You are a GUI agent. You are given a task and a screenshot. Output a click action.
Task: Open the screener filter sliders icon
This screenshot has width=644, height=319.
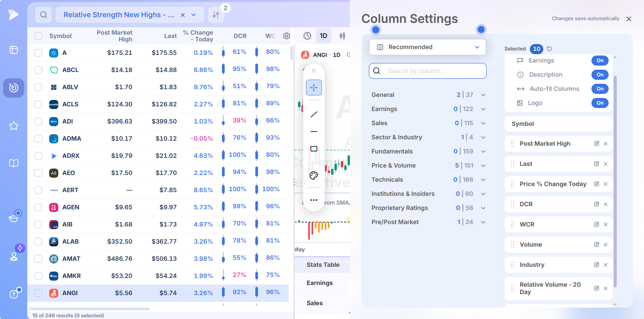(x=216, y=15)
